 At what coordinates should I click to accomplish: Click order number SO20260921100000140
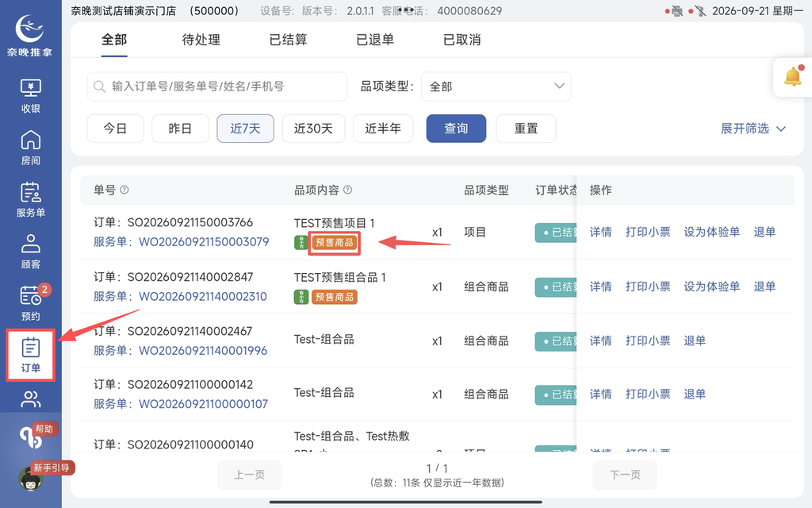[x=190, y=444]
